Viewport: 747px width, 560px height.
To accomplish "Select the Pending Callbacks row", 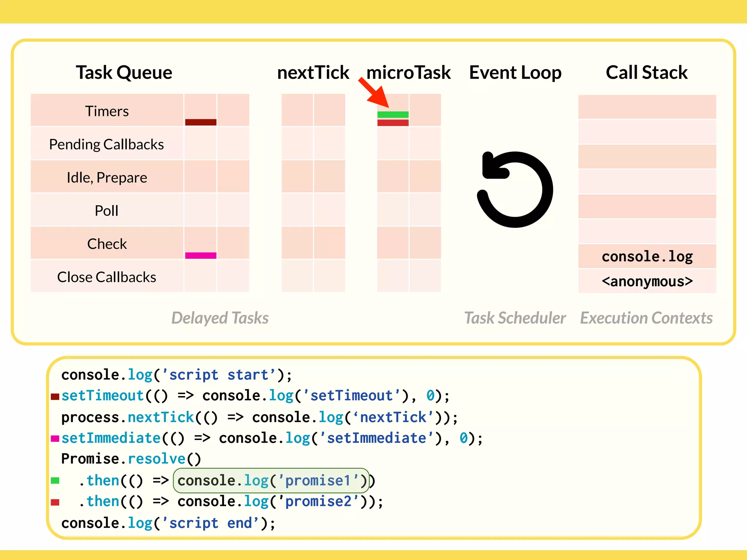I will (107, 144).
